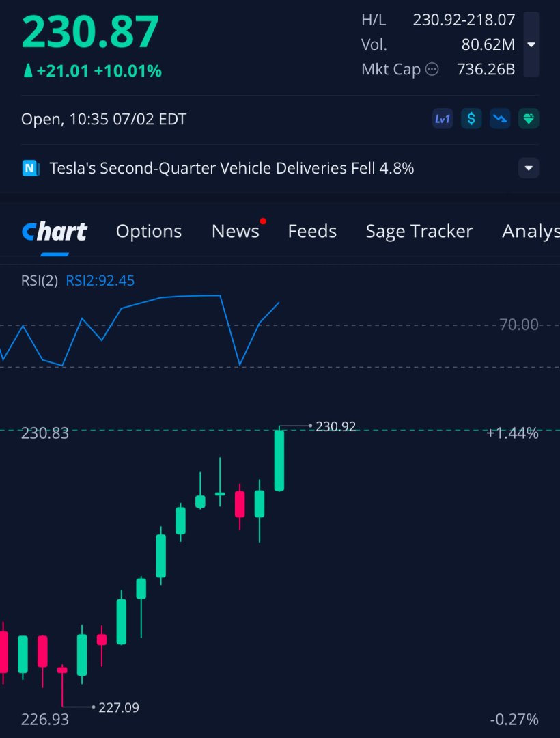Open Tesla's Second-Quarter Deliveries headline

click(x=232, y=168)
